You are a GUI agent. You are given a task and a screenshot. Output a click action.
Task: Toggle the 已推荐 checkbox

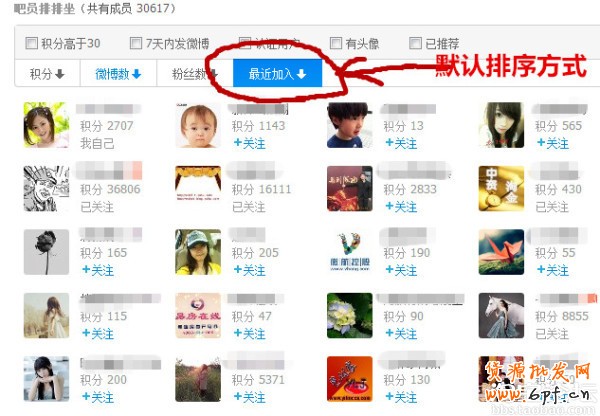click(x=415, y=43)
